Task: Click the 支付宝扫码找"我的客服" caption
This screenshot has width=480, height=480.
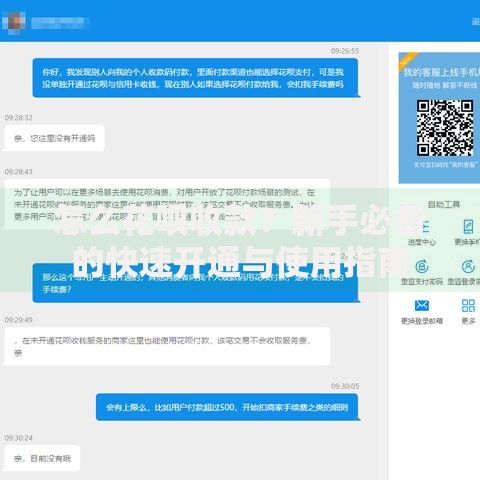Action: click(x=446, y=165)
